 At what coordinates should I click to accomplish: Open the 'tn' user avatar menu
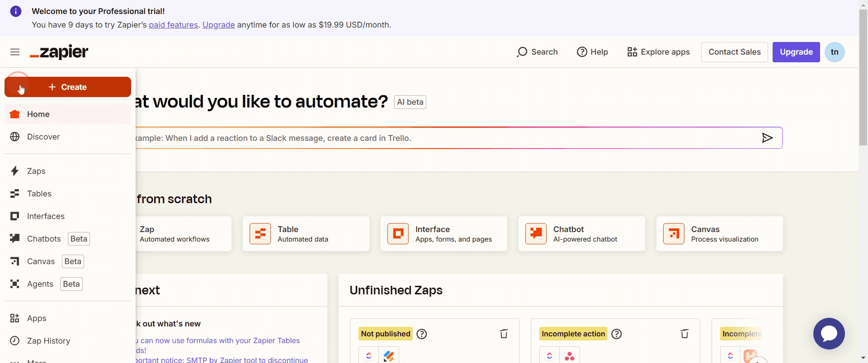pyautogui.click(x=835, y=52)
